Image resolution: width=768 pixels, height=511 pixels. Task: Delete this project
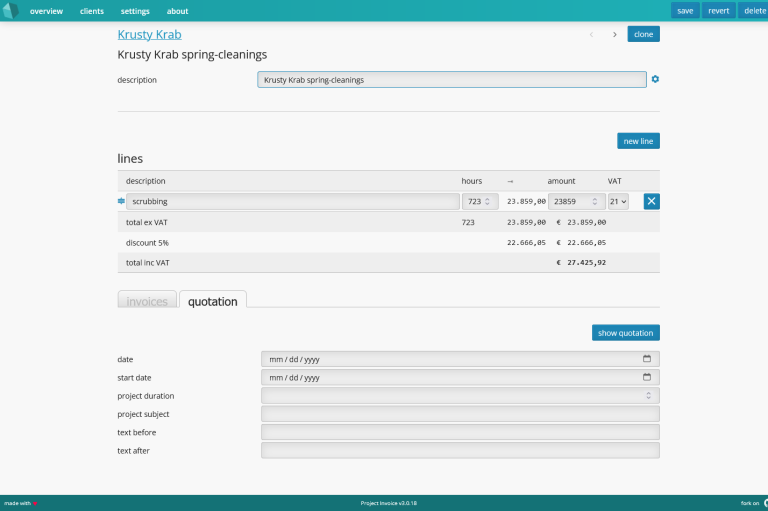(x=754, y=10)
